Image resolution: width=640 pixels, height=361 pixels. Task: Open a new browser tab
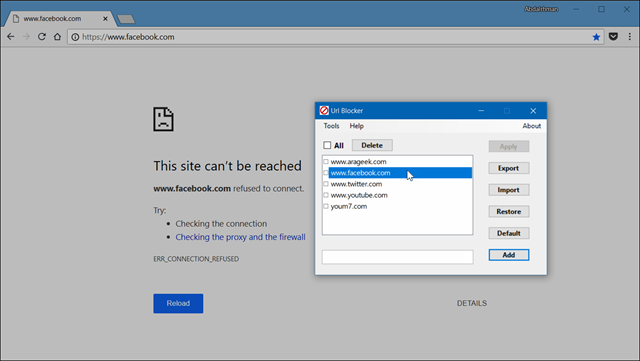[126, 19]
